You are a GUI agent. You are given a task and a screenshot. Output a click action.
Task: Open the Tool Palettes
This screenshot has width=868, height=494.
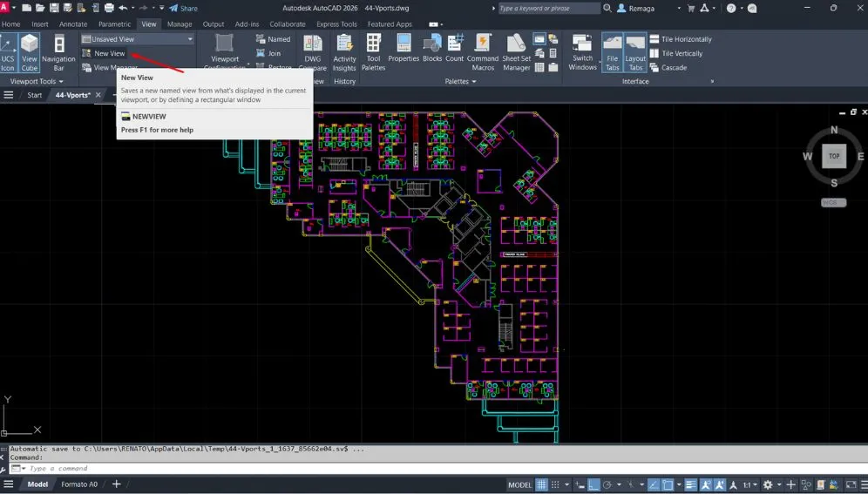pyautogui.click(x=373, y=52)
